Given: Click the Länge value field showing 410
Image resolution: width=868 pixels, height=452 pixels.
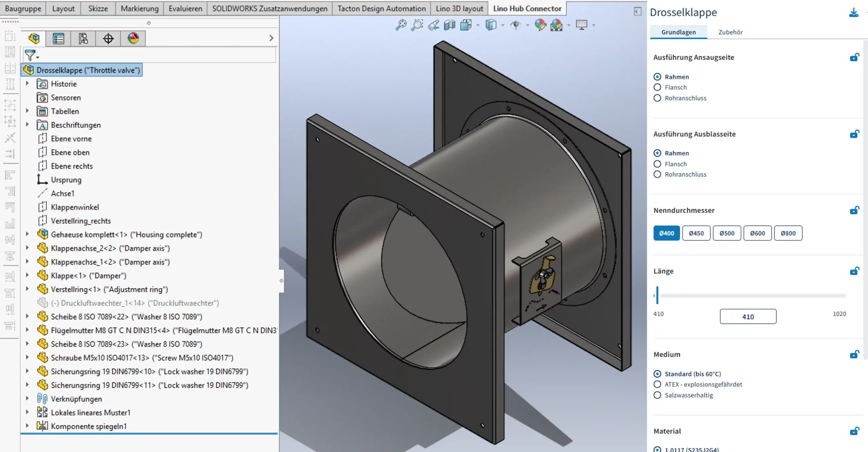Looking at the screenshot, I should click(x=748, y=317).
